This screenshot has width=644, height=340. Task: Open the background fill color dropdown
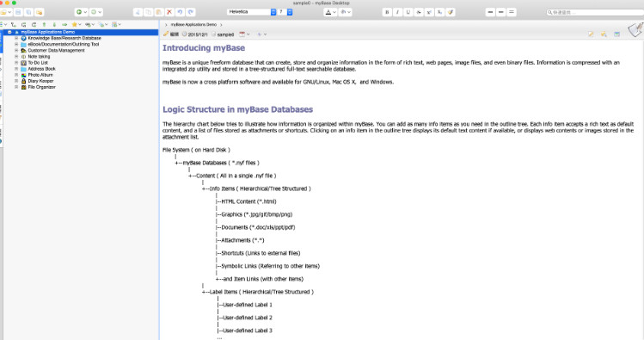pos(346,12)
